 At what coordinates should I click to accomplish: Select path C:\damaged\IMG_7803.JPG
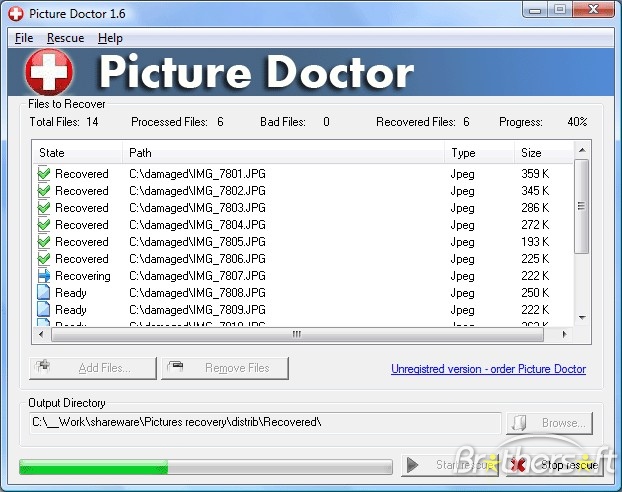pos(197,208)
